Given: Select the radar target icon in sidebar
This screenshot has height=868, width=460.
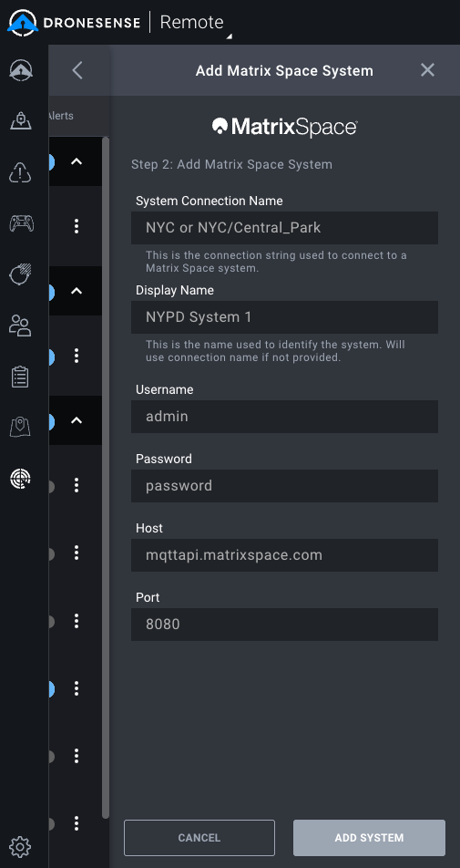Looking at the screenshot, I should coord(20,478).
